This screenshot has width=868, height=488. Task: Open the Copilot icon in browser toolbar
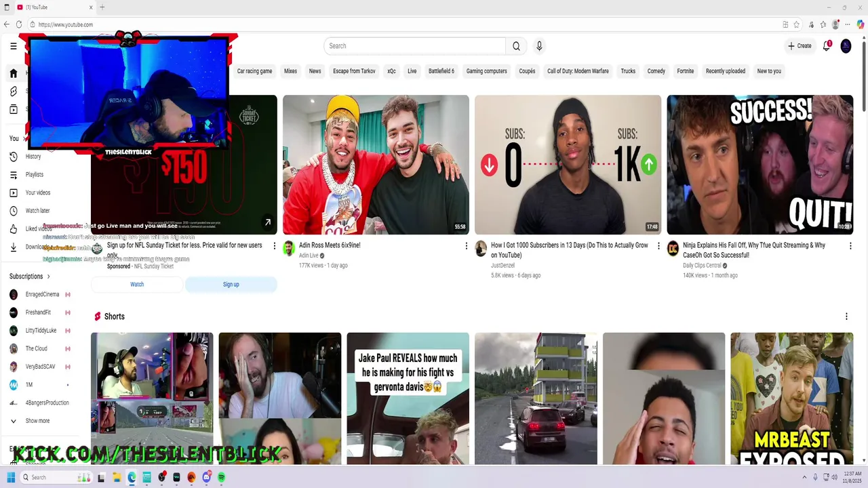click(861, 24)
